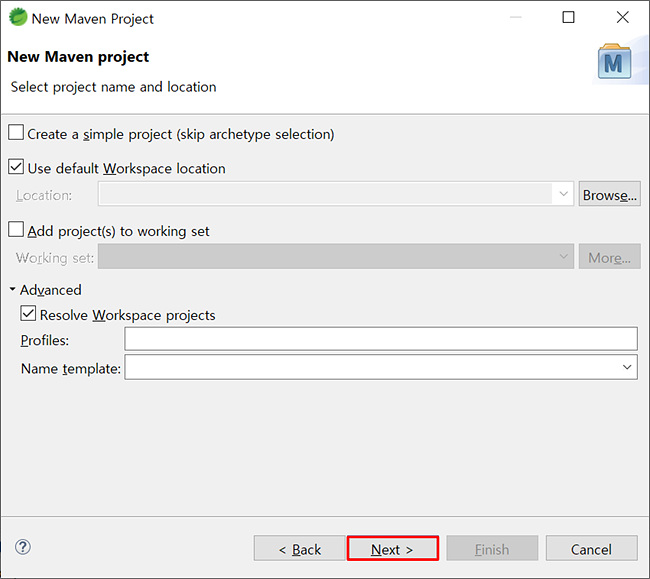
Task: Collapse the Advanced section
Action: (x=12, y=289)
